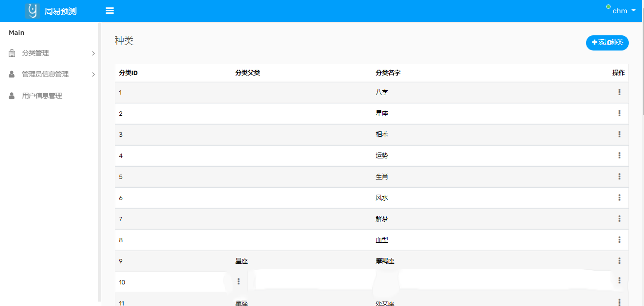Screen dimensions: 644x306
Task: Open actions menu for 生肖 row
Action: click(x=619, y=177)
